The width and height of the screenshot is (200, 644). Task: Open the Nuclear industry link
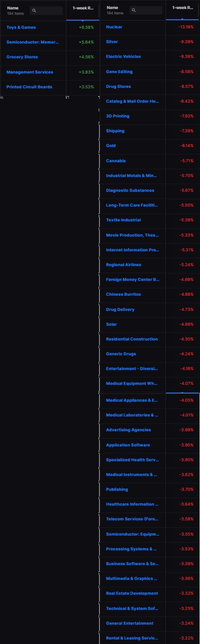(114, 27)
